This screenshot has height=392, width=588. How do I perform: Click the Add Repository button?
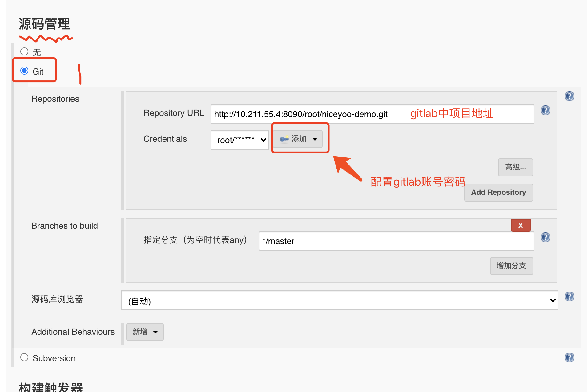(x=498, y=193)
